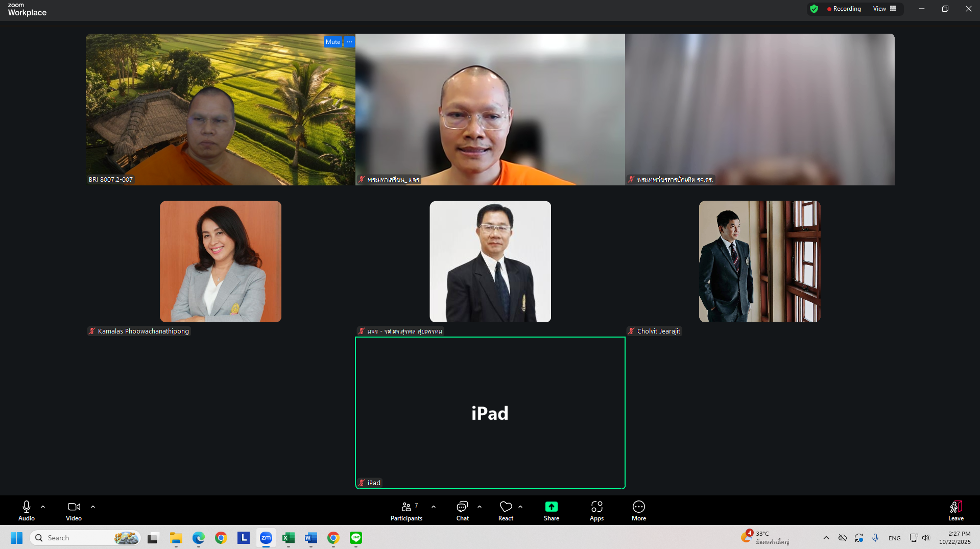
Task: Open the View layout menu
Action: coord(885,9)
